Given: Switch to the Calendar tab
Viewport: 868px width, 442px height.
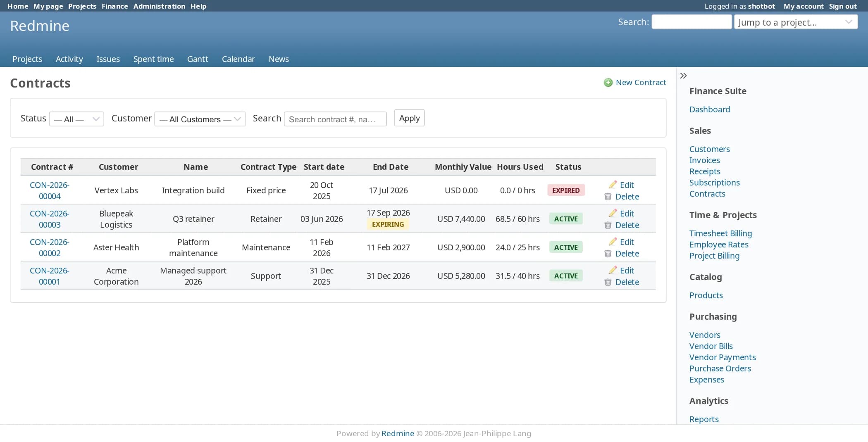Looking at the screenshot, I should tap(238, 59).
